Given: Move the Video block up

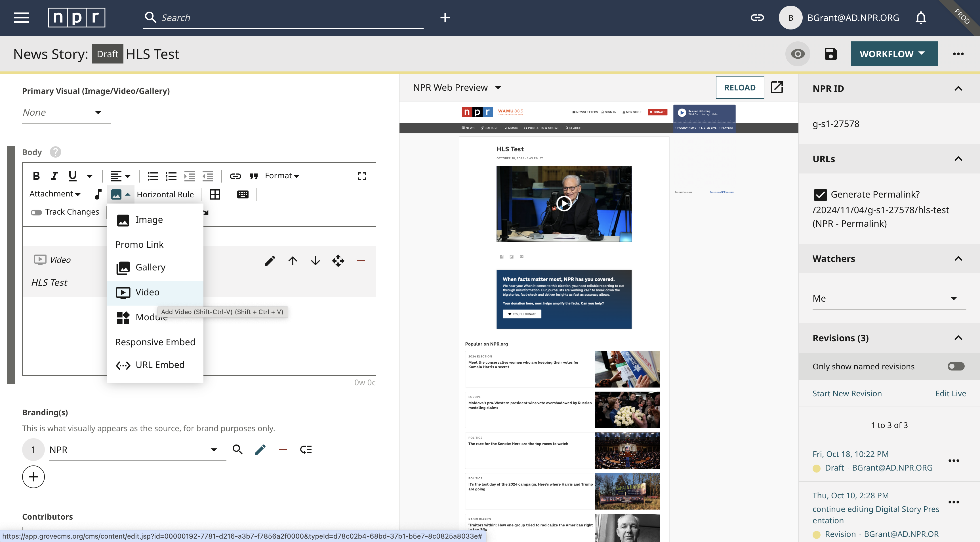Looking at the screenshot, I should tap(293, 261).
